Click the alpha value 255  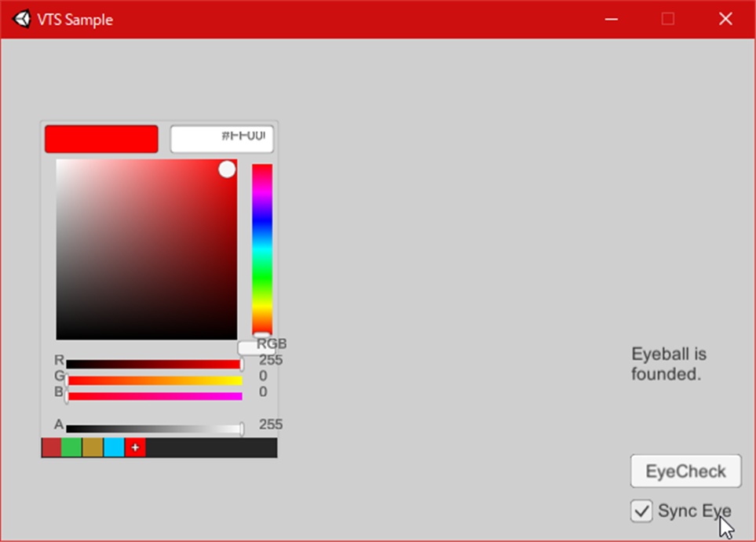pos(271,424)
